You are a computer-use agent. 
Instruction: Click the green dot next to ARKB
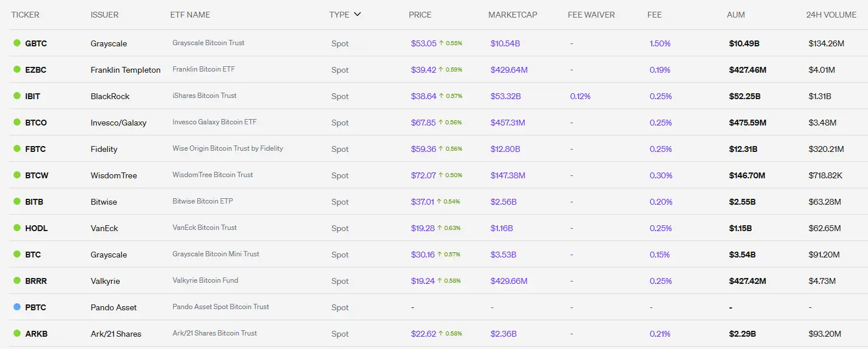(17, 333)
